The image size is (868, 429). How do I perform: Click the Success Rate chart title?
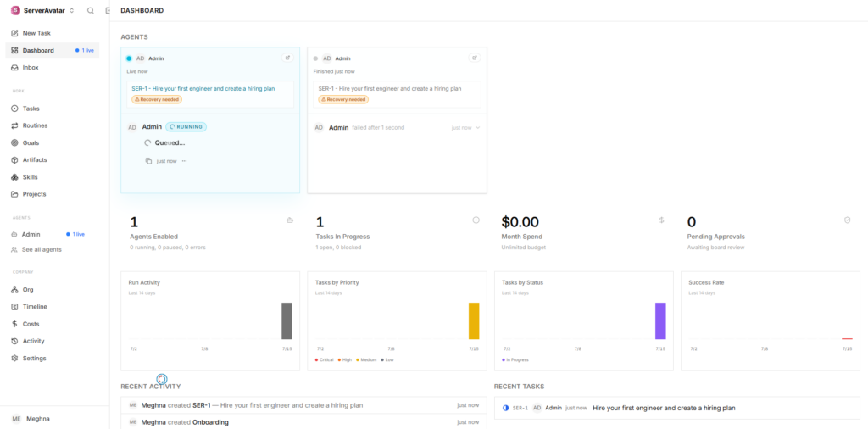point(706,282)
